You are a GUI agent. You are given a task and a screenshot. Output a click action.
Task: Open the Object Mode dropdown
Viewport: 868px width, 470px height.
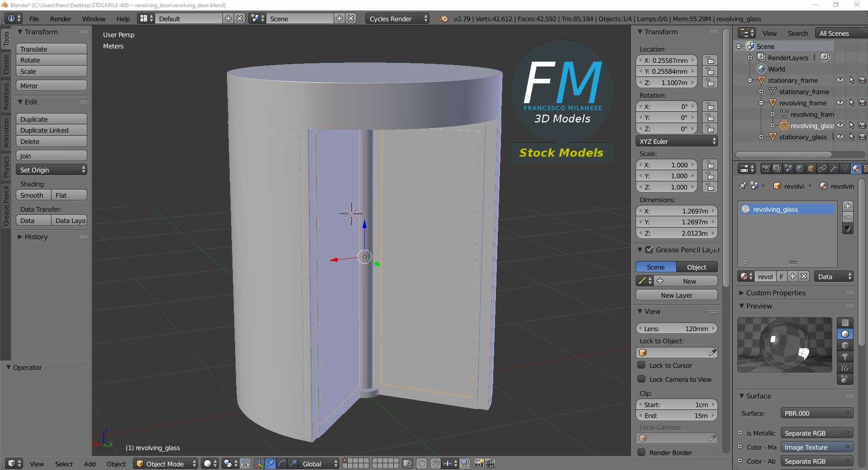(165, 464)
